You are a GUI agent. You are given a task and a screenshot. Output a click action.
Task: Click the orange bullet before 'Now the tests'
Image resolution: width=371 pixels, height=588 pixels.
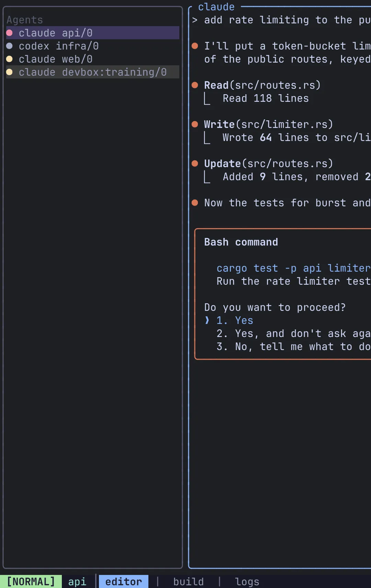point(195,203)
